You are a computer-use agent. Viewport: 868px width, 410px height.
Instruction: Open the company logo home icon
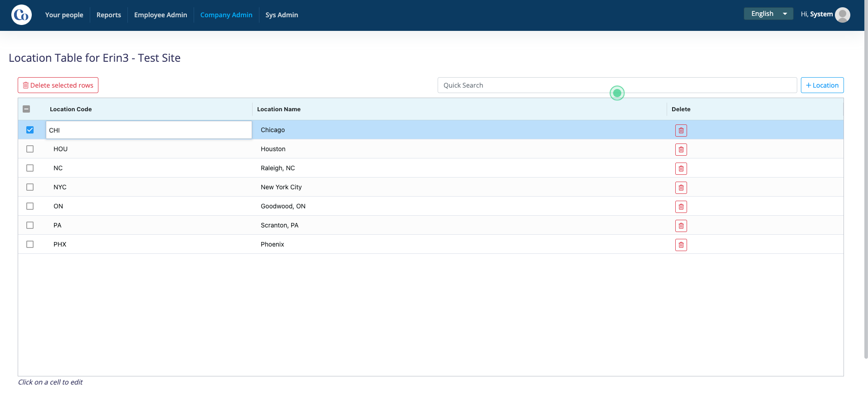point(21,15)
